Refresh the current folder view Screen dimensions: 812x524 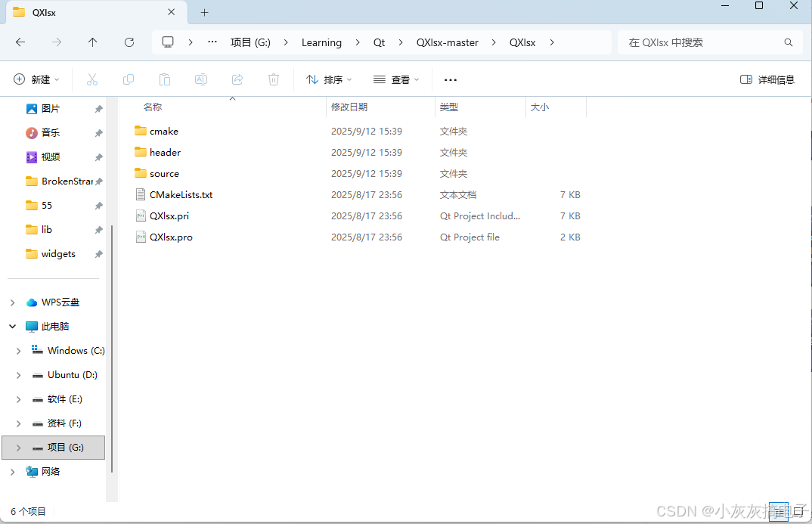coord(129,42)
